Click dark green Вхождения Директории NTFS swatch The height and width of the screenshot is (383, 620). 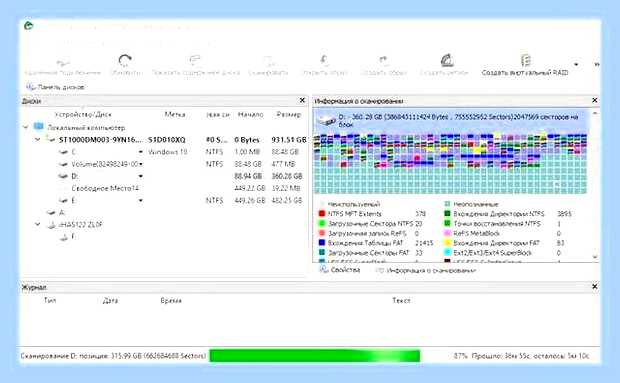click(x=447, y=214)
